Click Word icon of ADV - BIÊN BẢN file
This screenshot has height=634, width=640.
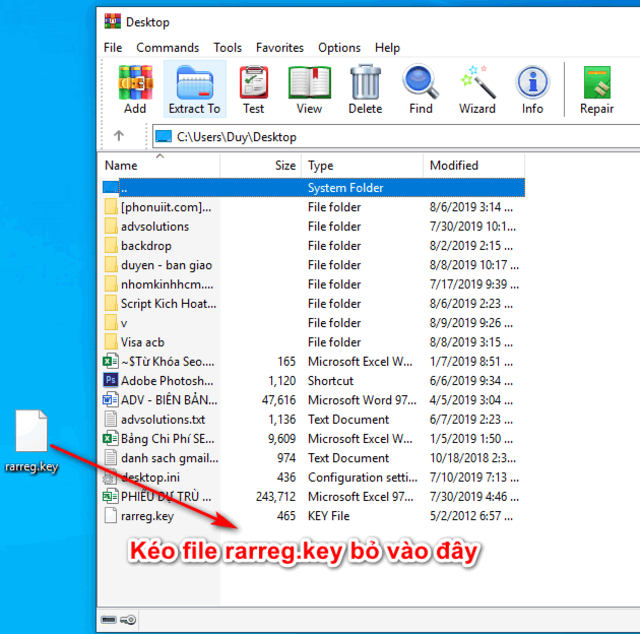(110, 400)
